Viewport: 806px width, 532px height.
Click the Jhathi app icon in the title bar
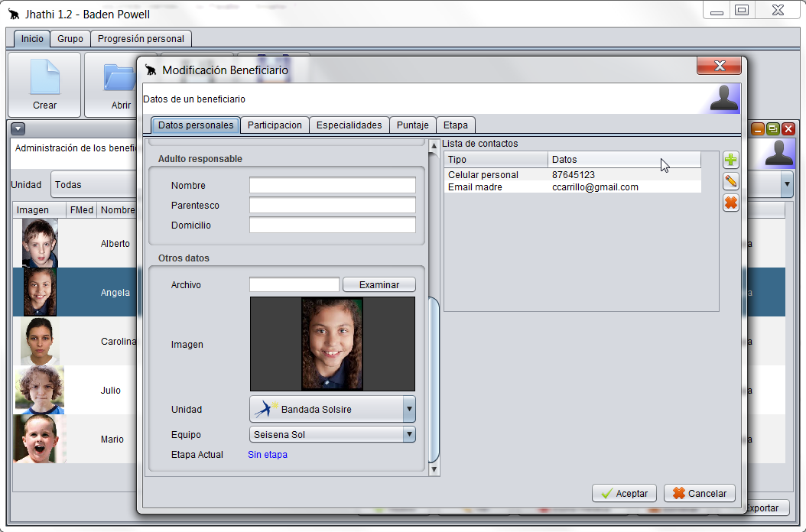click(x=14, y=14)
